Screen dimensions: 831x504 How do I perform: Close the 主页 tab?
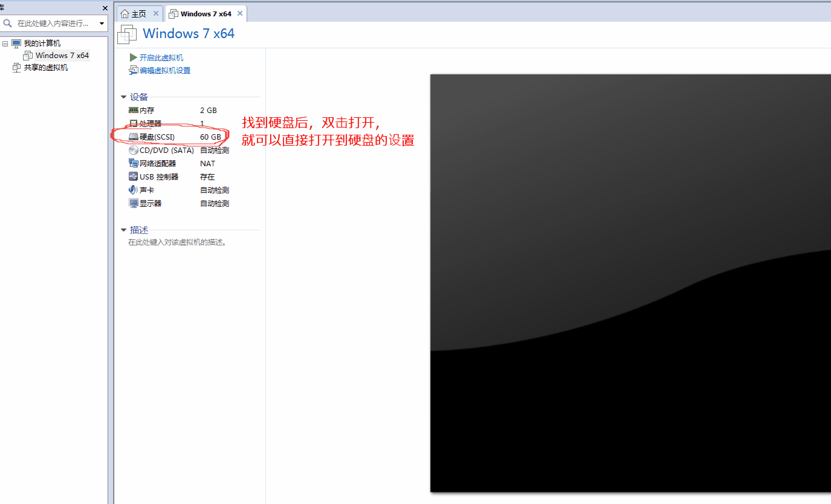156,13
